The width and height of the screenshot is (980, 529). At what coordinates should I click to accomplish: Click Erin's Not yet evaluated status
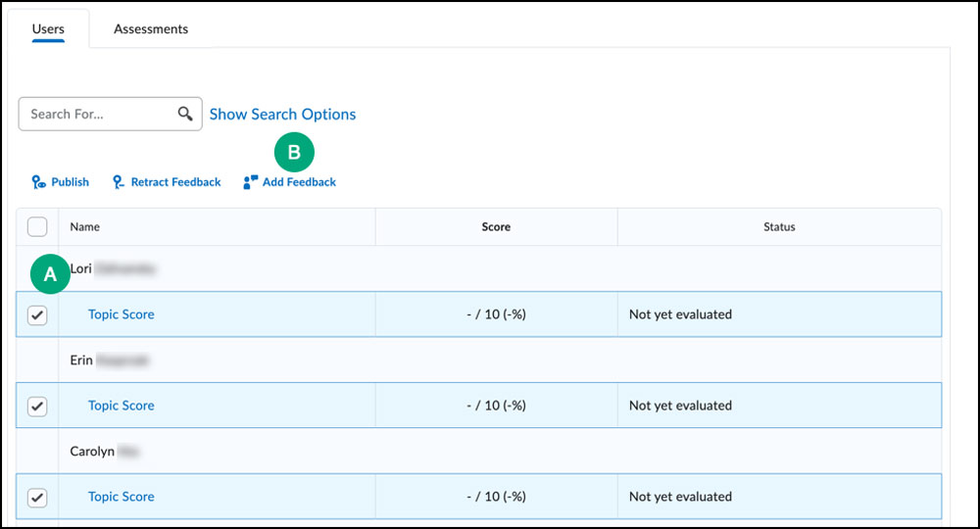tap(681, 406)
